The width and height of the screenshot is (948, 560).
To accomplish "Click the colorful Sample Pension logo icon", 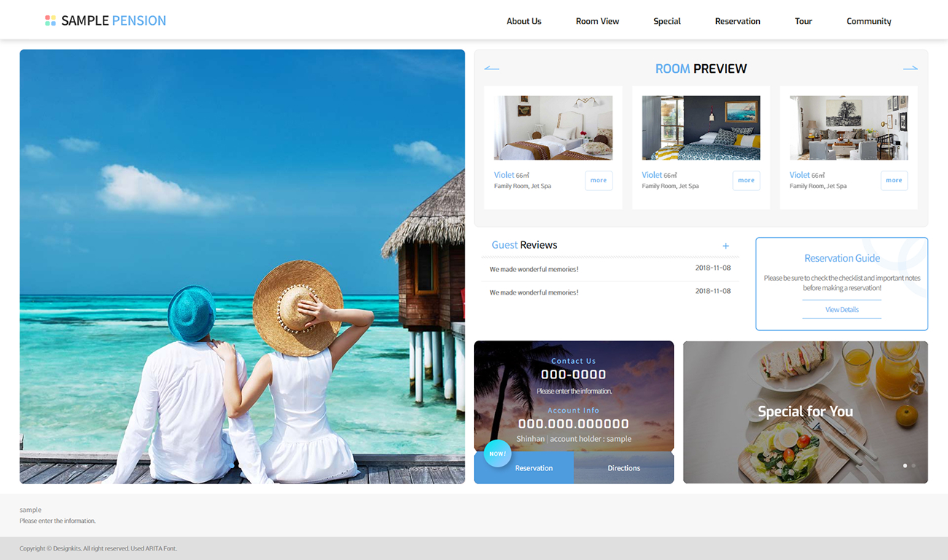I will pyautogui.click(x=50, y=20).
